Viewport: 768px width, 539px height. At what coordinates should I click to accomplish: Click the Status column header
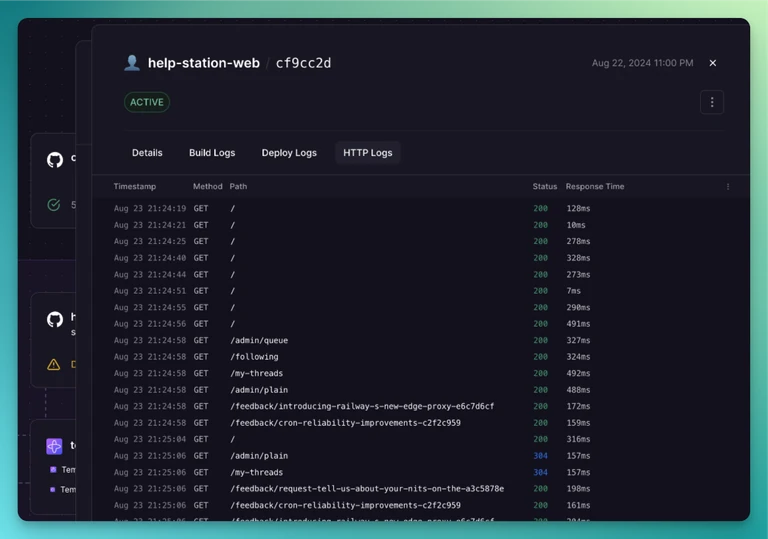(x=545, y=186)
